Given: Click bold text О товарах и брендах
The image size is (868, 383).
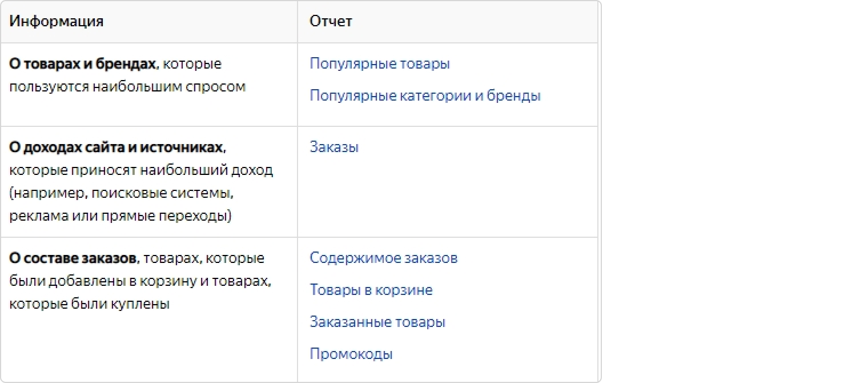Looking at the screenshot, I should (82, 63).
